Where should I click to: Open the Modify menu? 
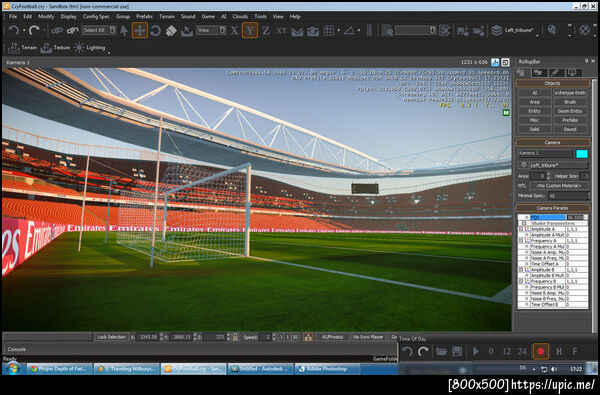coord(46,16)
